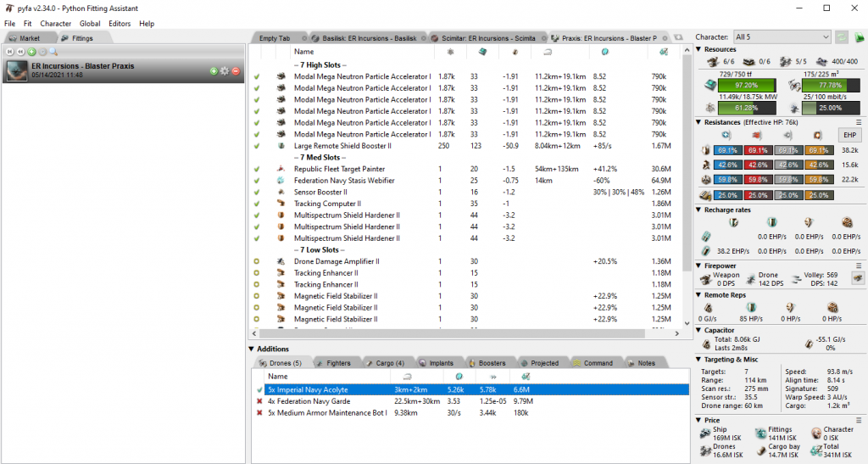This screenshot has width=868, height=464.
Task: Collapse the Additions panel
Action: click(251, 349)
